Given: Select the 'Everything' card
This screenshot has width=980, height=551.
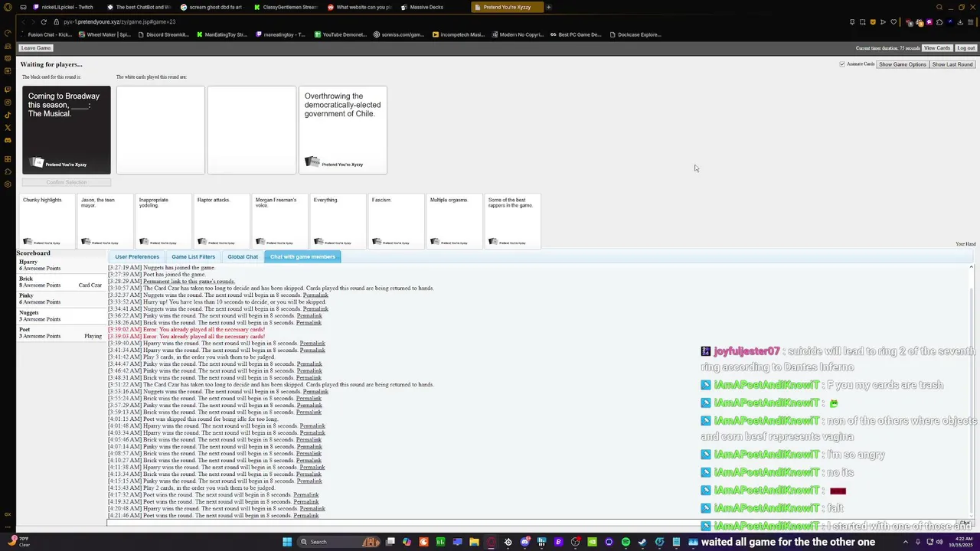Looking at the screenshot, I should tap(337, 221).
